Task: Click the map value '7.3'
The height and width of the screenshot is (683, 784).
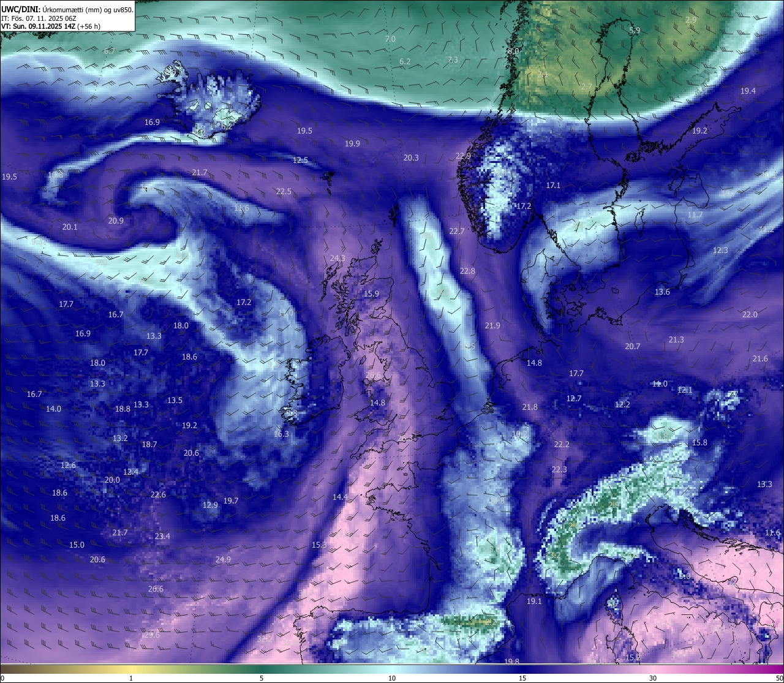Action: (453, 59)
